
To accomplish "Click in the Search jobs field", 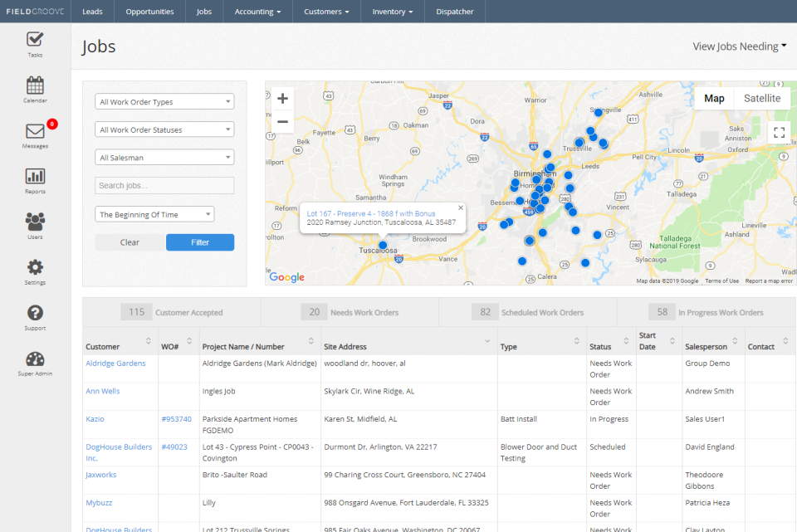I will pos(164,185).
